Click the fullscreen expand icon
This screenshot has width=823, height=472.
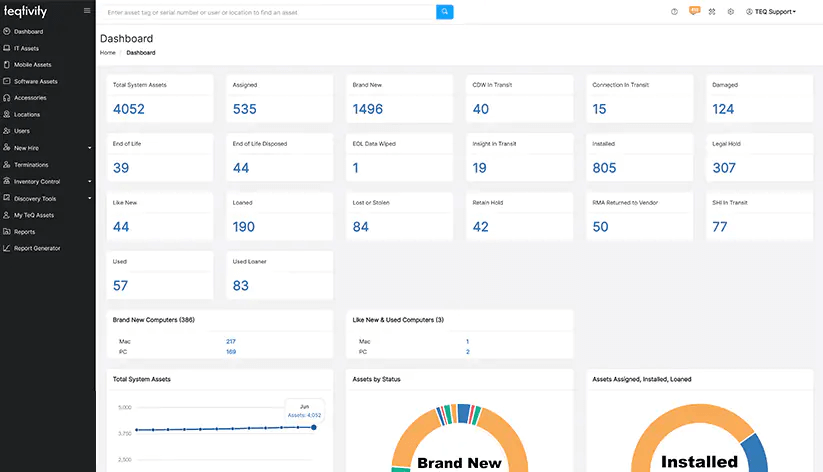tap(712, 12)
